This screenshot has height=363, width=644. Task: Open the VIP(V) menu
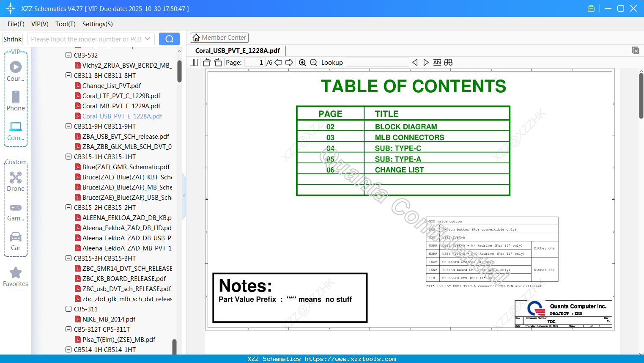tap(40, 24)
